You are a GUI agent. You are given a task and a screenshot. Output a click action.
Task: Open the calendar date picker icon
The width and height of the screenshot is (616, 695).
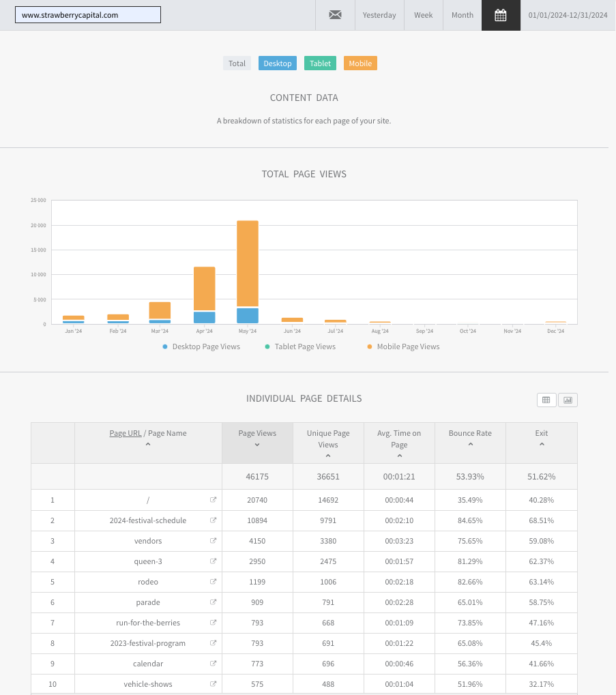click(501, 15)
